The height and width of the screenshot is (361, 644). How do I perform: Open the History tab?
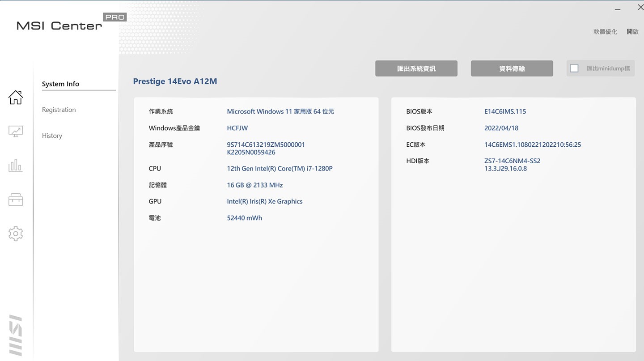pos(52,136)
